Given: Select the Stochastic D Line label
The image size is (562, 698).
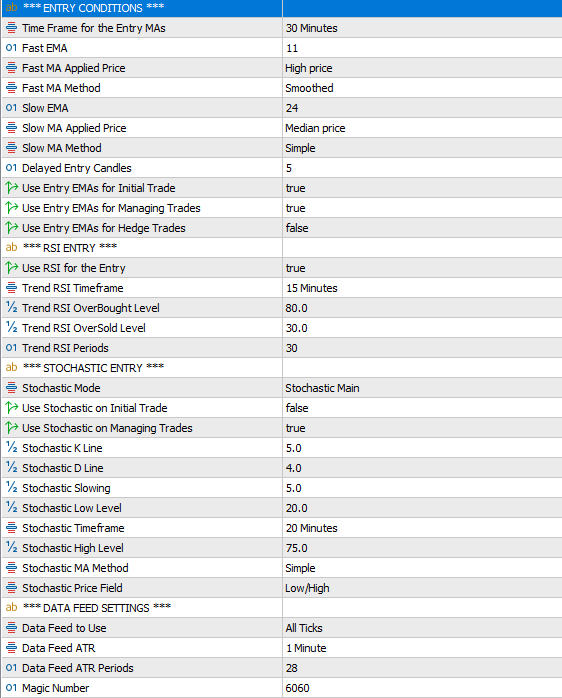Looking at the screenshot, I should [63, 468].
